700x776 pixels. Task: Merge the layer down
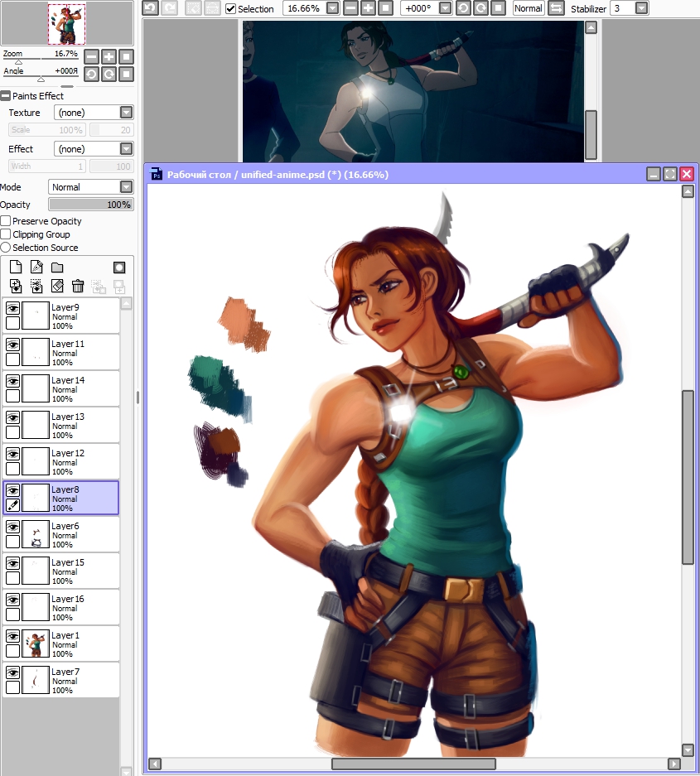coord(36,286)
